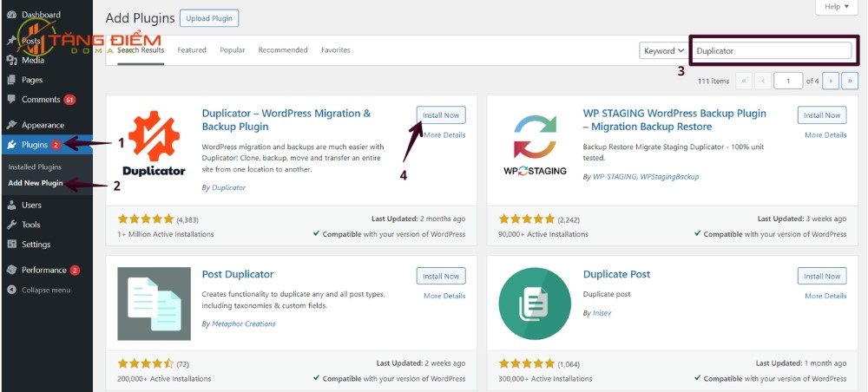Switch to Search Results tab
Image resolution: width=868 pixels, height=392 pixels.
(141, 50)
